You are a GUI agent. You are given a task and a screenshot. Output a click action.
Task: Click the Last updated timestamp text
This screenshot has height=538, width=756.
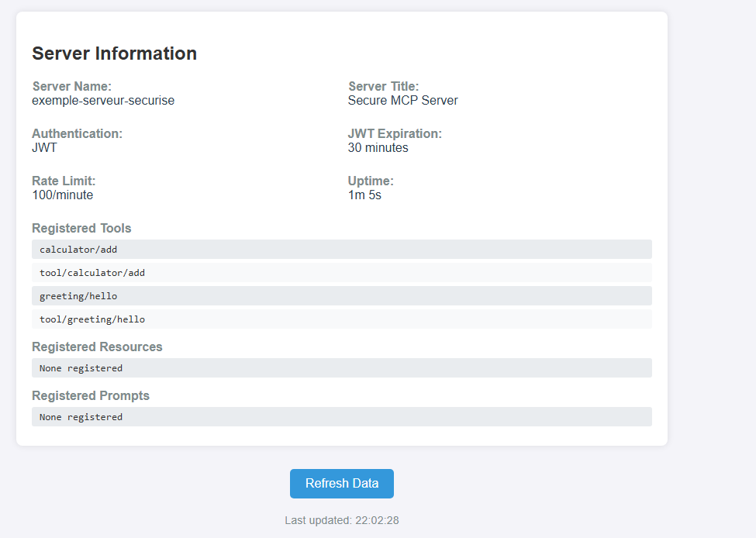pos(341,520)
